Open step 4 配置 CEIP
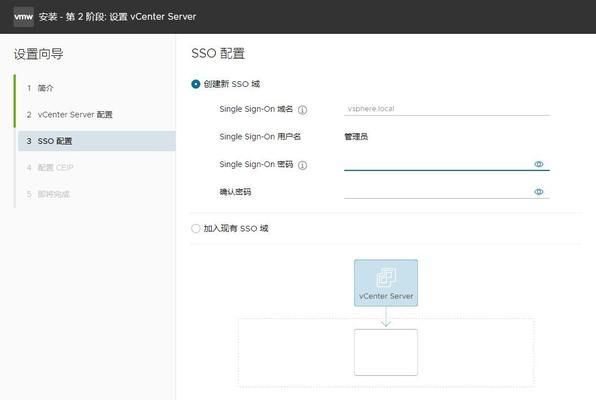Image resolution: width=596 pixels, height=400 pixels. 50,167
